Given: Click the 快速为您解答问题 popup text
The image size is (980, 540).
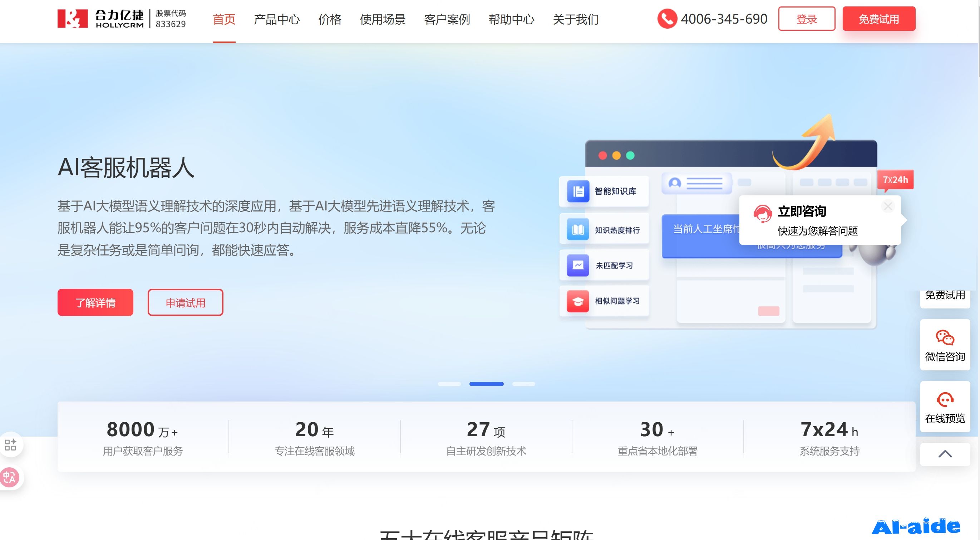Looking at the screenshot, I should 818,231.
